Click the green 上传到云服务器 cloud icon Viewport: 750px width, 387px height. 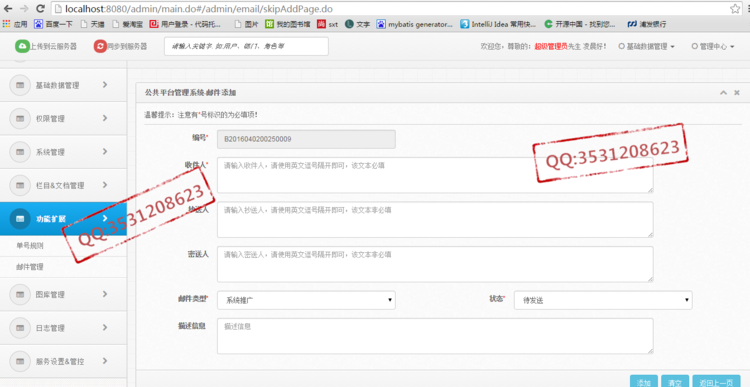tap(22, 46)
